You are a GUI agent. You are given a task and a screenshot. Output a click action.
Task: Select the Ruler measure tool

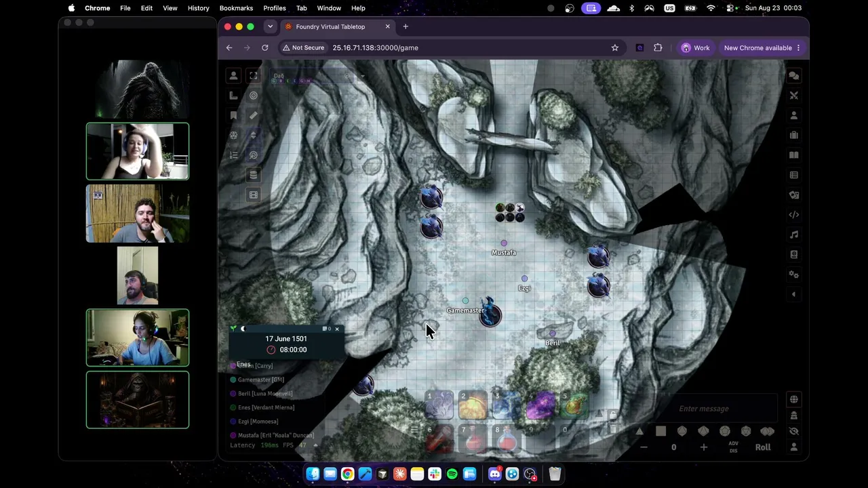click(x=254, y=115)
